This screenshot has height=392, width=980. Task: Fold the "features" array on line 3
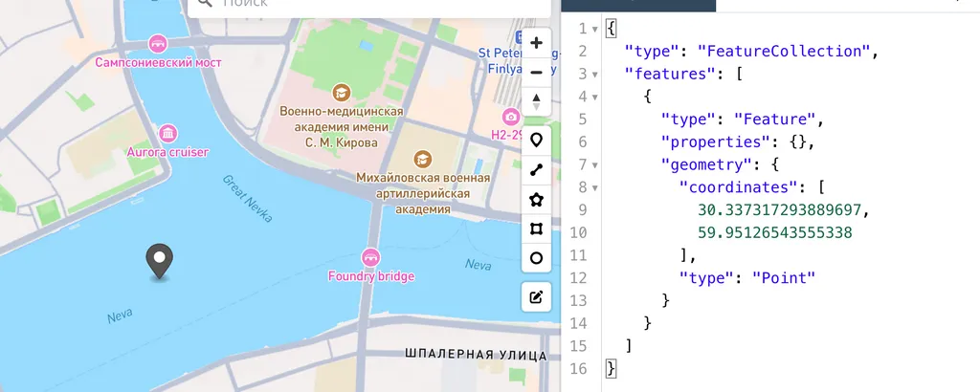[x=595, y=74]
